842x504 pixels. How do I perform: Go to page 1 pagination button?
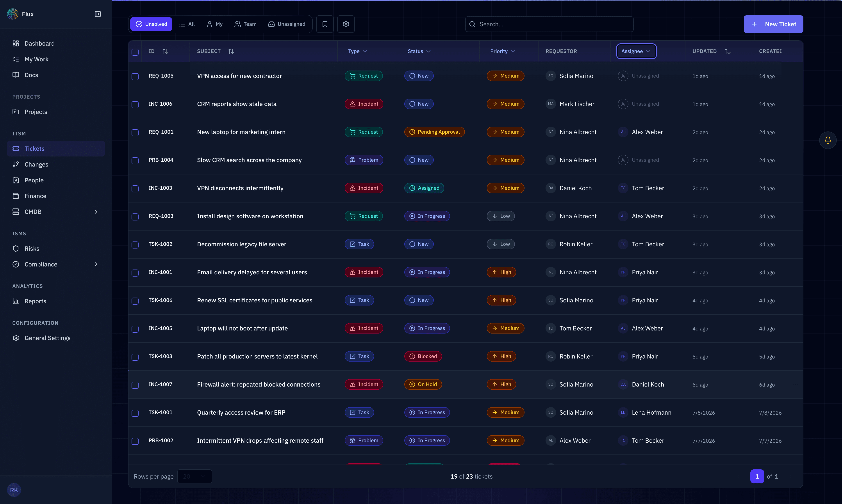[x=757, y=476]
